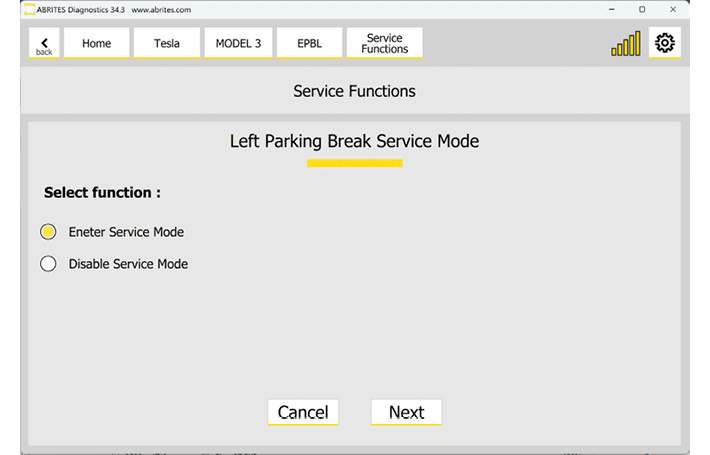Select the Tesla breadcrumb tab

point(167,43)
